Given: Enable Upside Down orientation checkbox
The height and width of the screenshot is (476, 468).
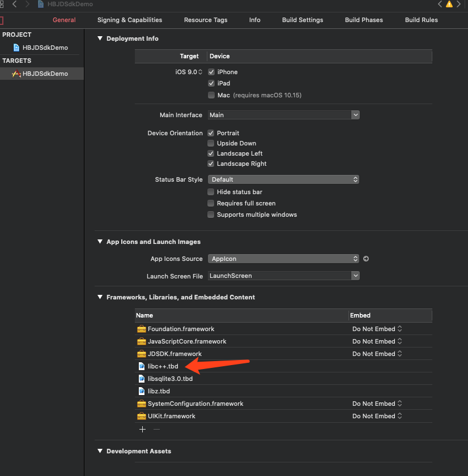Looking at the screenshot, I should pos(211,143).
